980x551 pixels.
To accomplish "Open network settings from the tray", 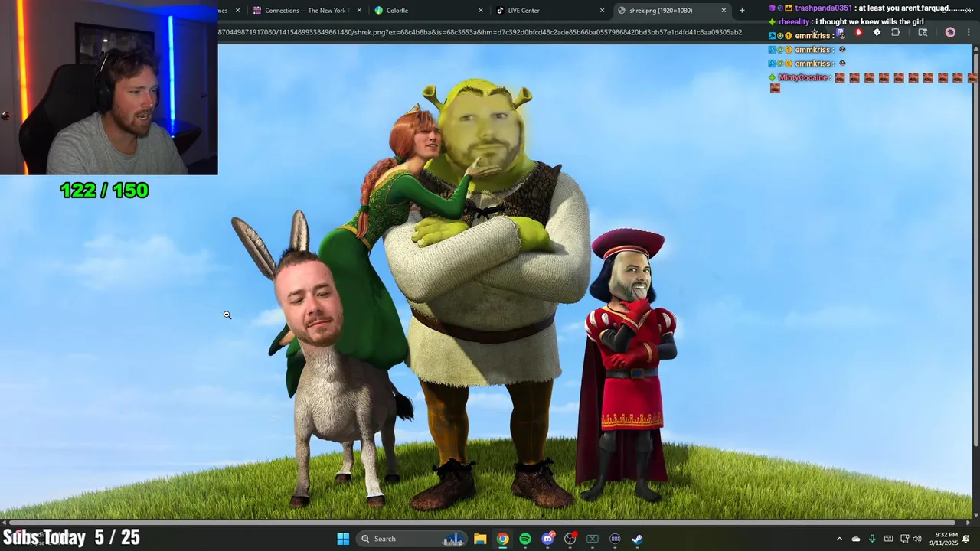I will 905,539.
